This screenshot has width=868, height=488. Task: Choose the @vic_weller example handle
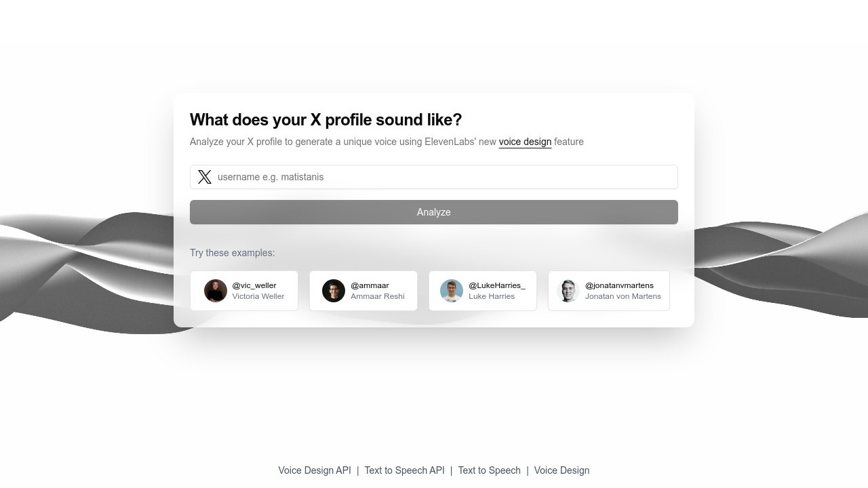tap(254, 285)
